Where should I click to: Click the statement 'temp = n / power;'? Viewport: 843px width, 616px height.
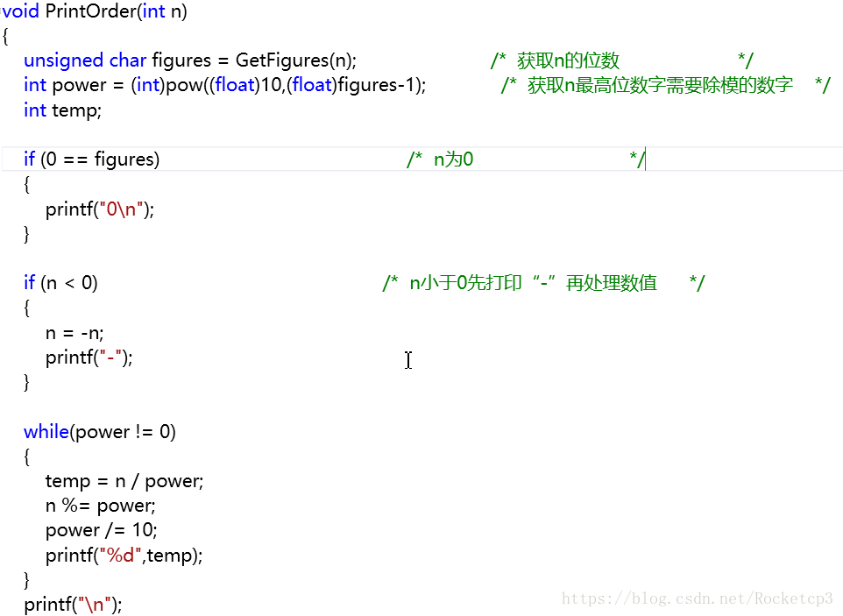tap(124, 481)
